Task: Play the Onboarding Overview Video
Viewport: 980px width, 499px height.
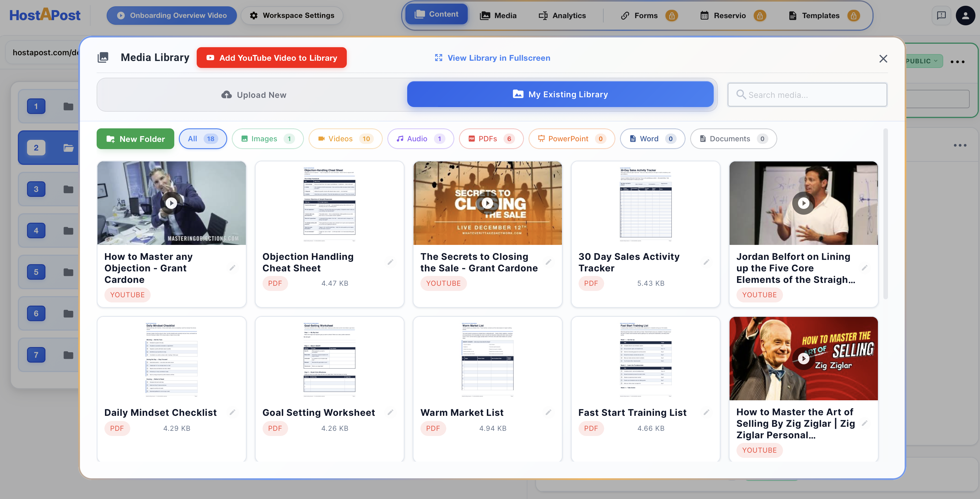Action: 172,15
